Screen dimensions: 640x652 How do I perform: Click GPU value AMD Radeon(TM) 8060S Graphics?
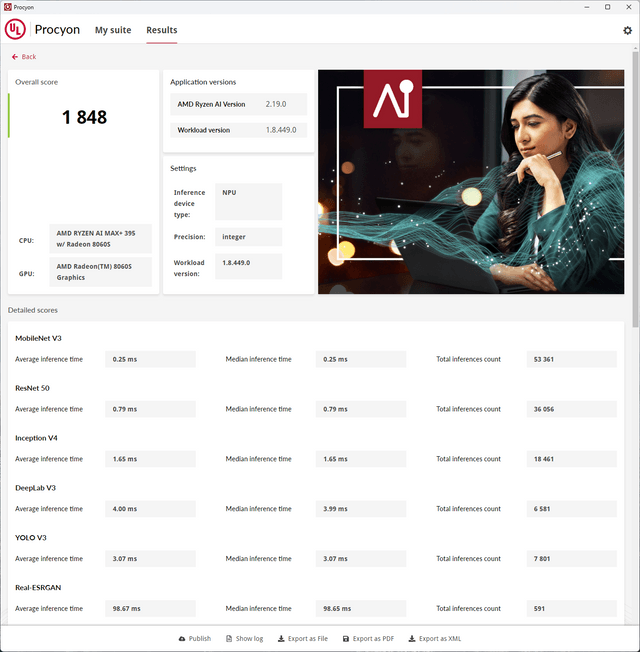coord(101,272)
